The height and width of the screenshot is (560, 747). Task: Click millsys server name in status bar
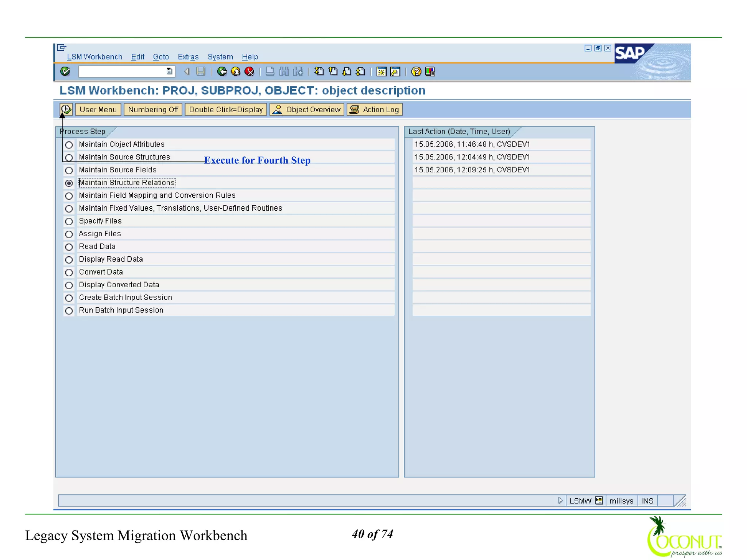(621, 501)
